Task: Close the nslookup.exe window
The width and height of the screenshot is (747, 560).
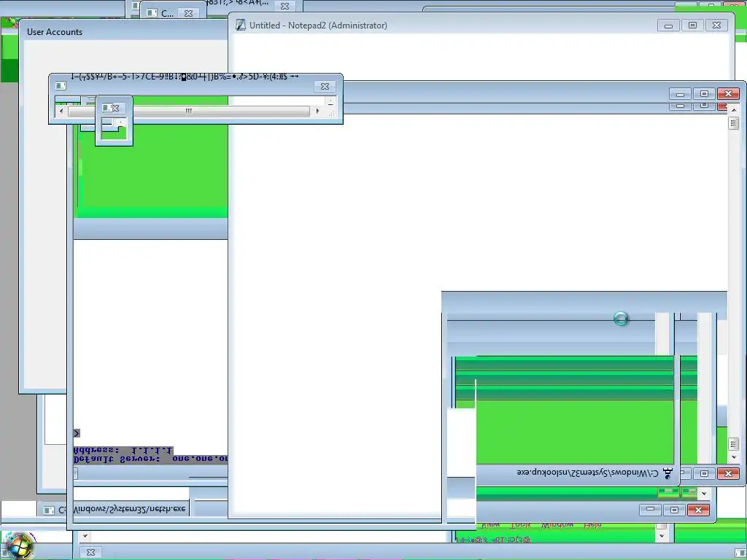Action: tap(729, 473)
